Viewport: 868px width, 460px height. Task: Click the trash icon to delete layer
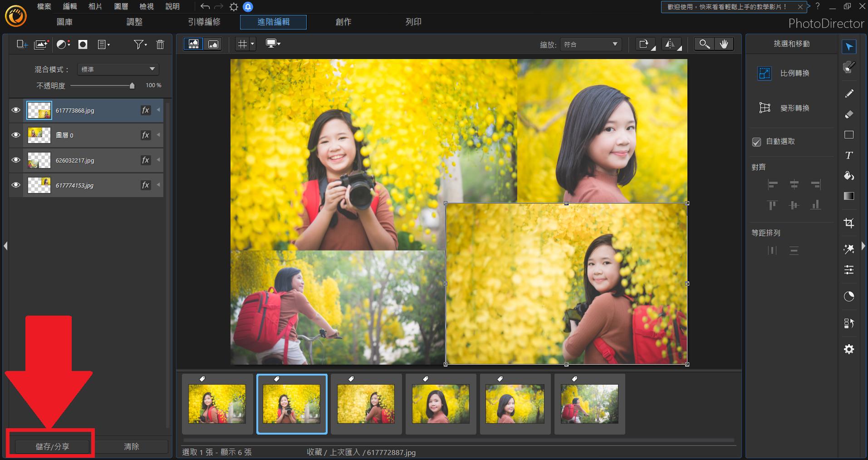[160, 45]
